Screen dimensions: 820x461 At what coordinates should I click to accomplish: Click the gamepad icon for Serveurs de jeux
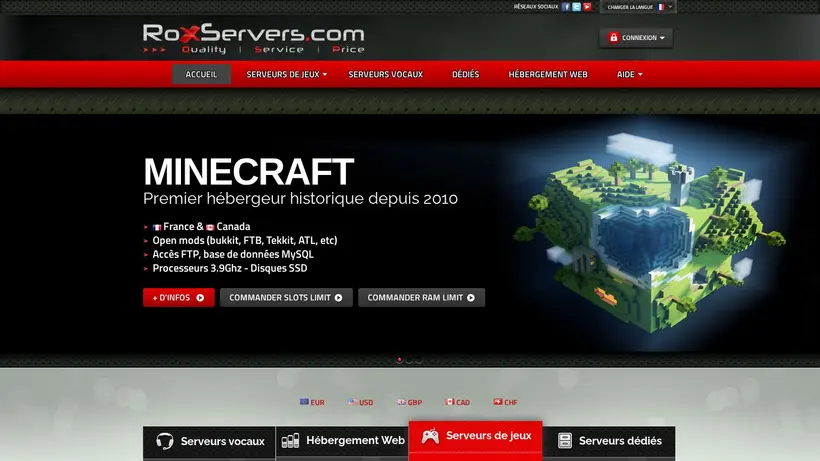tap(430, 436)
